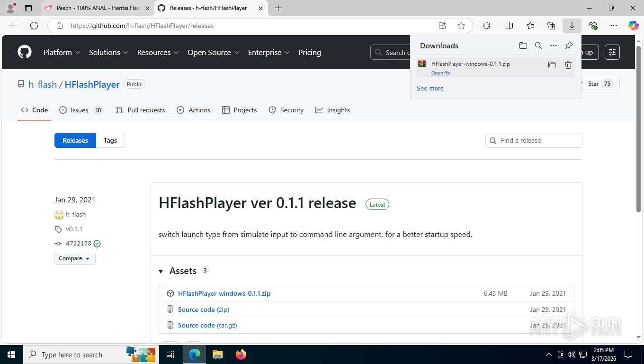Image resolution: width=644 pixels, height=364 pixels.
Task: Collapse the Assets section
Action: click(x=161, y=271)
